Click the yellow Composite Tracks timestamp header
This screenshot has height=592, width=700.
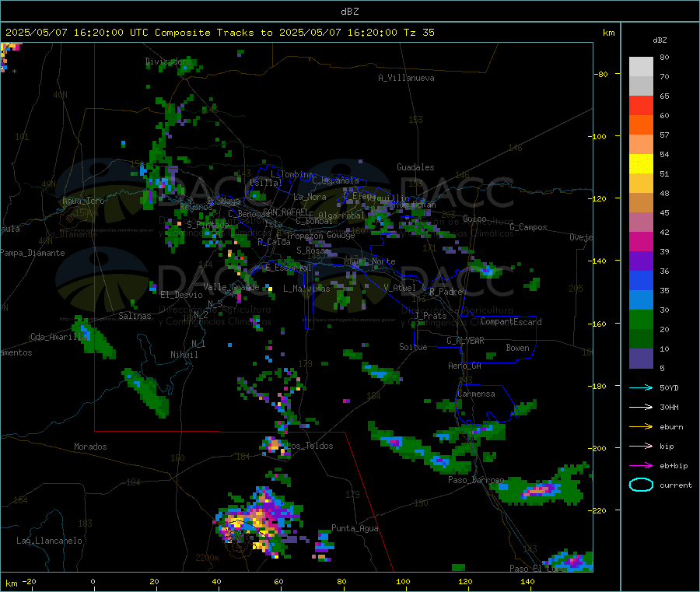(219, 33)
